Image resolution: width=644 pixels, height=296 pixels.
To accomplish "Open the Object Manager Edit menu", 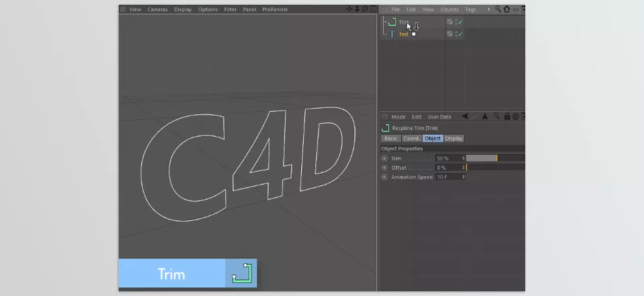I will point(411,9).
